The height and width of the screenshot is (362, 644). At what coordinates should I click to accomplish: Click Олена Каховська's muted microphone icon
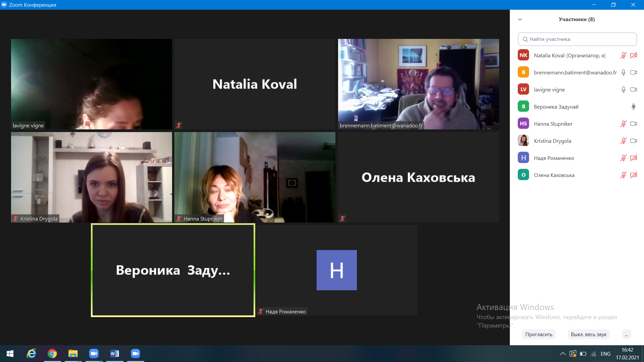[623, 175]
